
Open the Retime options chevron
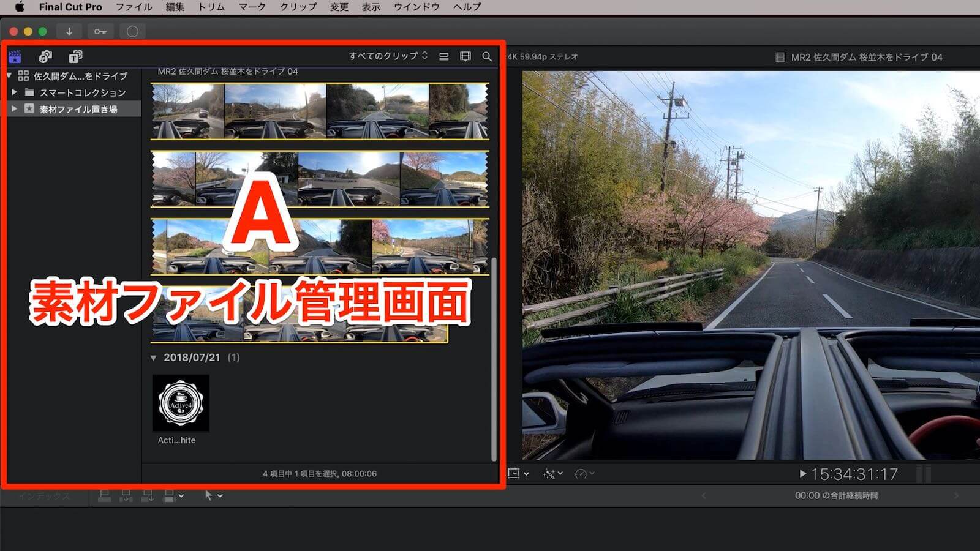[592, 474]
